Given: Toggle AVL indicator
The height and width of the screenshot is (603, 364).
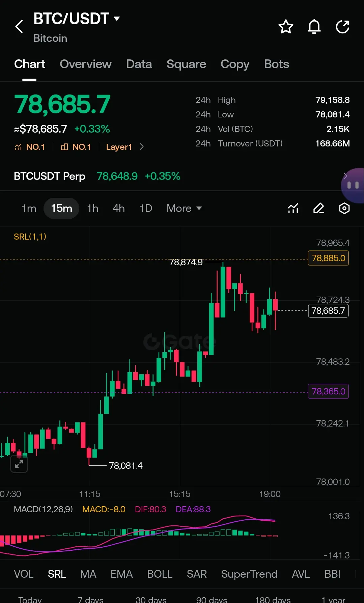Looking at the screenshot, I should tap(301, 574).
